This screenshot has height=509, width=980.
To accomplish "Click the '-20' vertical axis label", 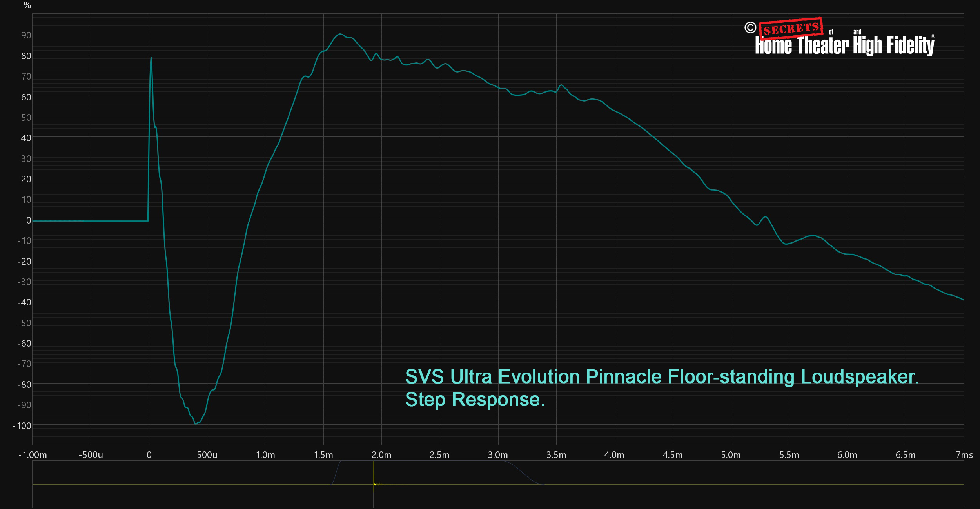I will [24, 262].
